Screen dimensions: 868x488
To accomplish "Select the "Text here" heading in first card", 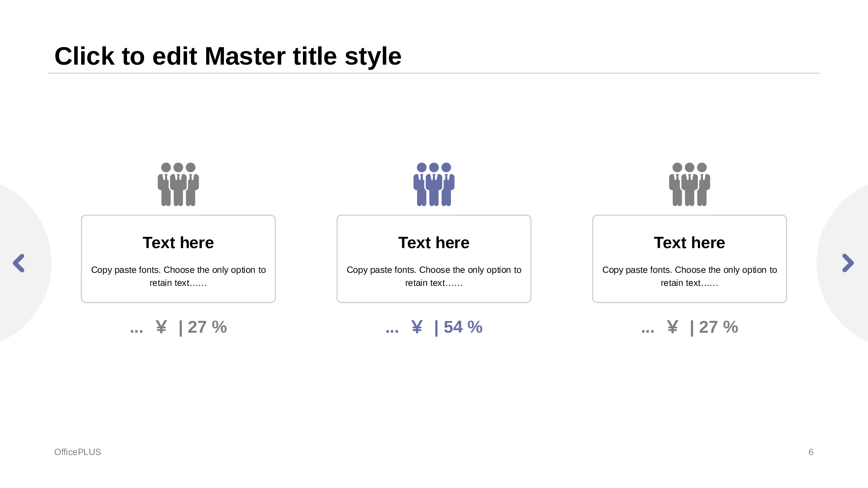I will pos(178,242).
